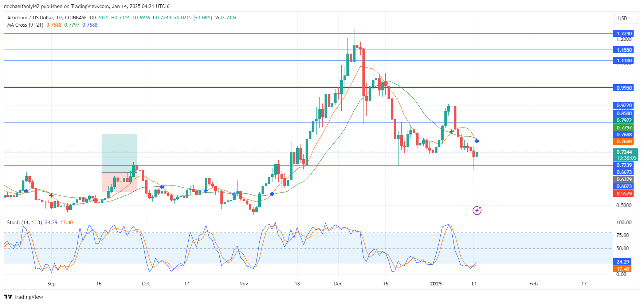Click the orange 17.40 value in Stoch legend

click(x=67, y=222)
